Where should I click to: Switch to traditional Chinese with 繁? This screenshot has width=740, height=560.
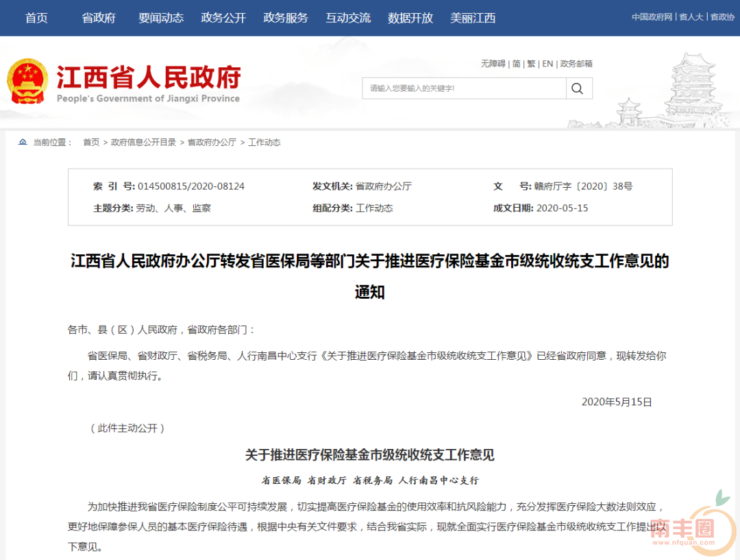531,64
